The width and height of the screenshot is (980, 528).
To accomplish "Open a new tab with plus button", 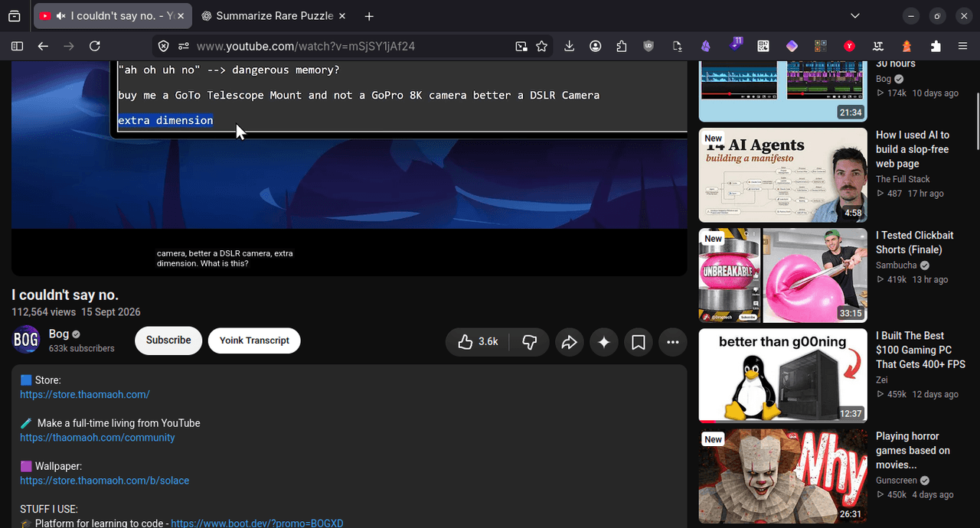I will click(369, 16).
